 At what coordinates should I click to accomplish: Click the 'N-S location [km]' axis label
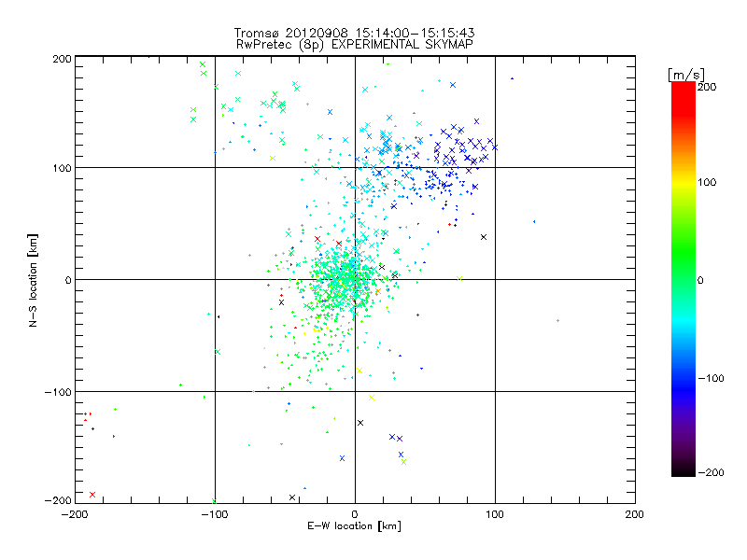pyautogui.click(x=33, y=280)
